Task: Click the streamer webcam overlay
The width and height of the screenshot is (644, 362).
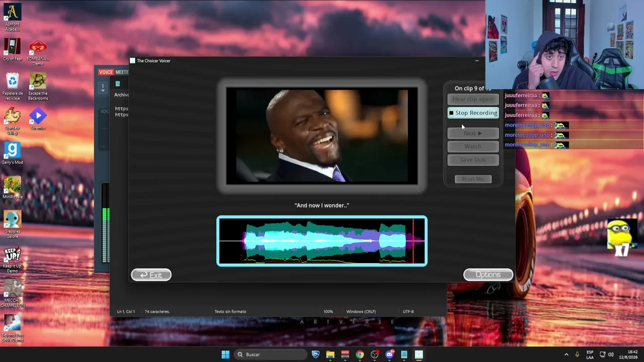Action: tap(565, 45)
